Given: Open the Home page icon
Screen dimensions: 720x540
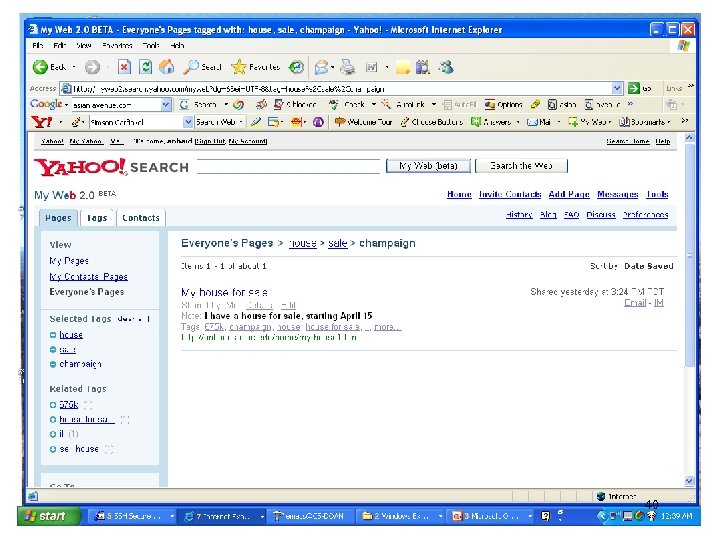Looking at the screenshot, I should point(166,67).
